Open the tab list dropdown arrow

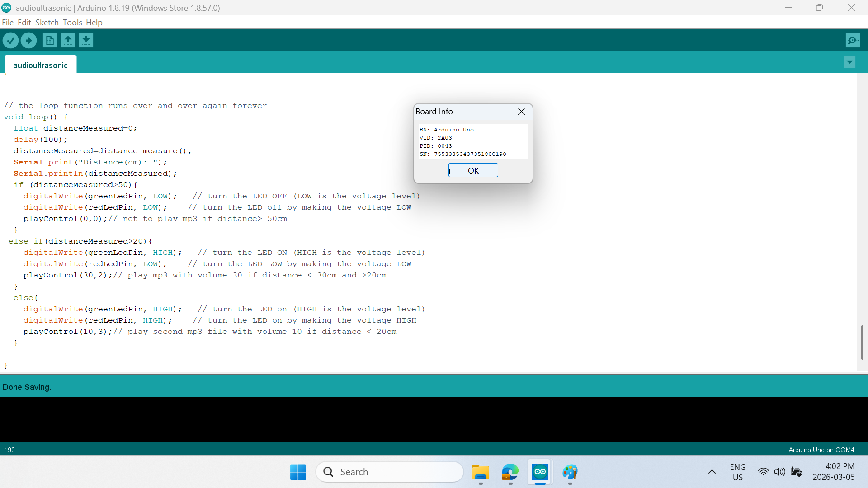pyautogui.click(x=849, y=62)
